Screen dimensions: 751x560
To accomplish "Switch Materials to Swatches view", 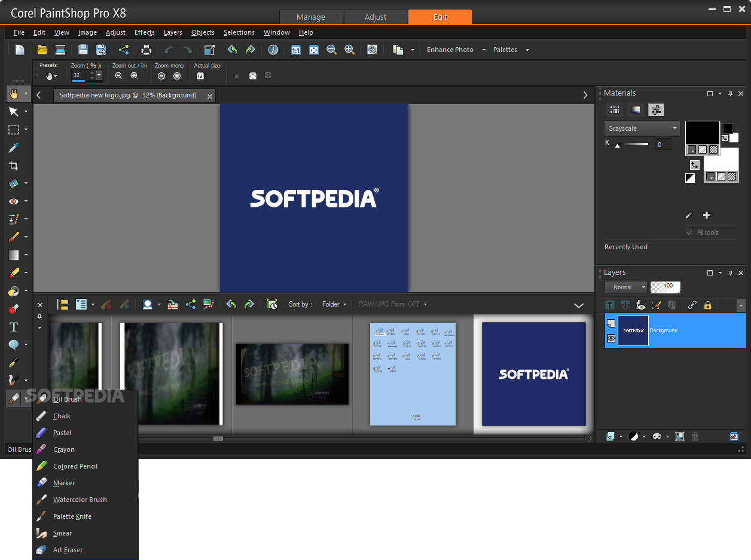I will 615,110.
